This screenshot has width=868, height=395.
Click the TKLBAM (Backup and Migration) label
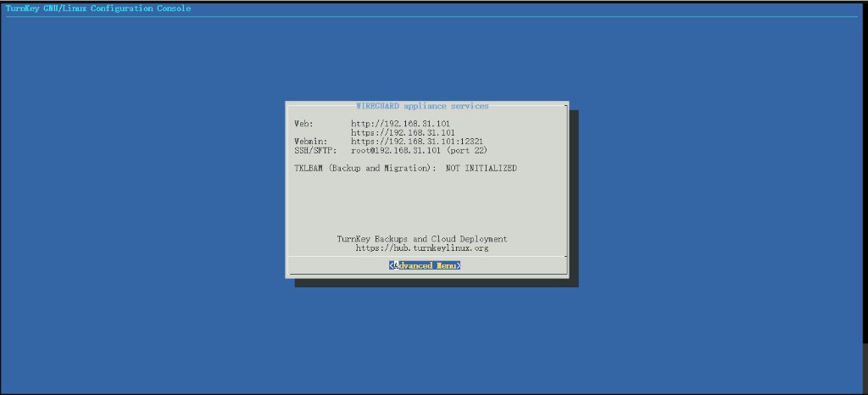(365, 168)
